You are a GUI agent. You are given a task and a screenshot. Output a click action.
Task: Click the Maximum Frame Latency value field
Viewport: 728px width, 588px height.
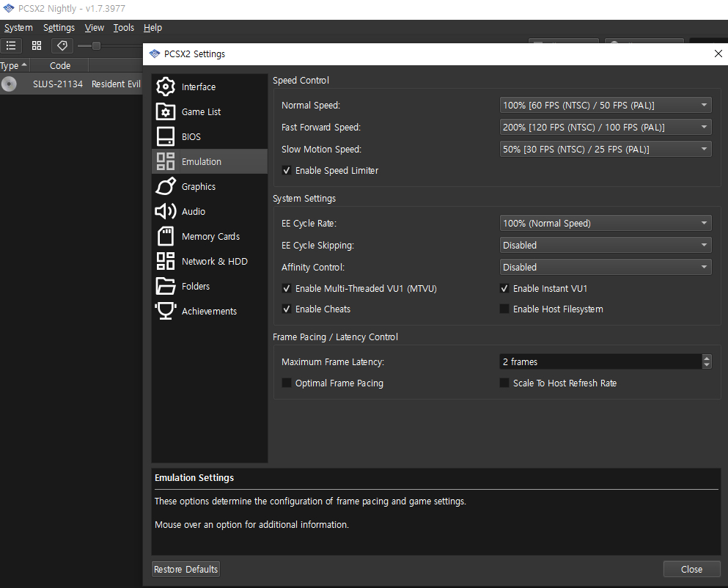coord(600,361)
